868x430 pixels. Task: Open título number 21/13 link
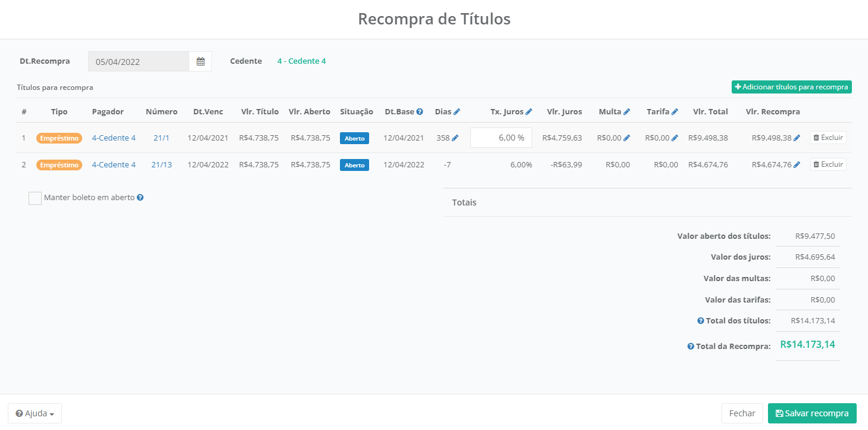coord(161,165)
